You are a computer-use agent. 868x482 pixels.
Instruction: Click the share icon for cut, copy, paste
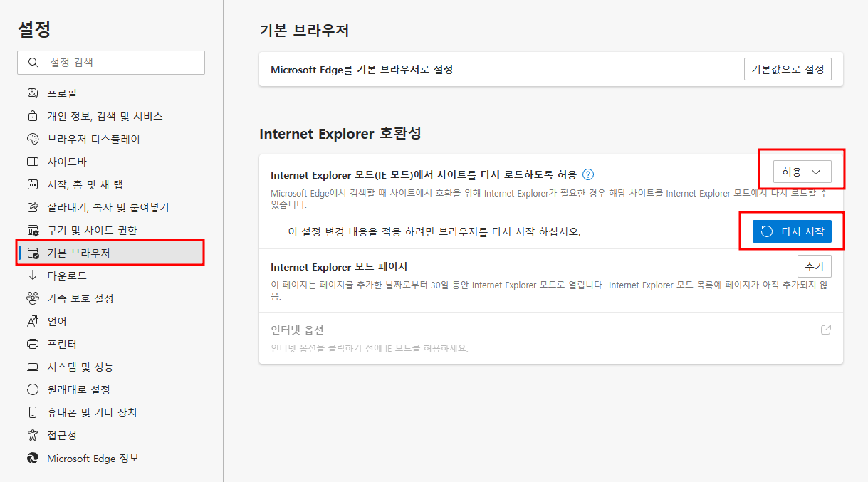click(x=32, y=207)
